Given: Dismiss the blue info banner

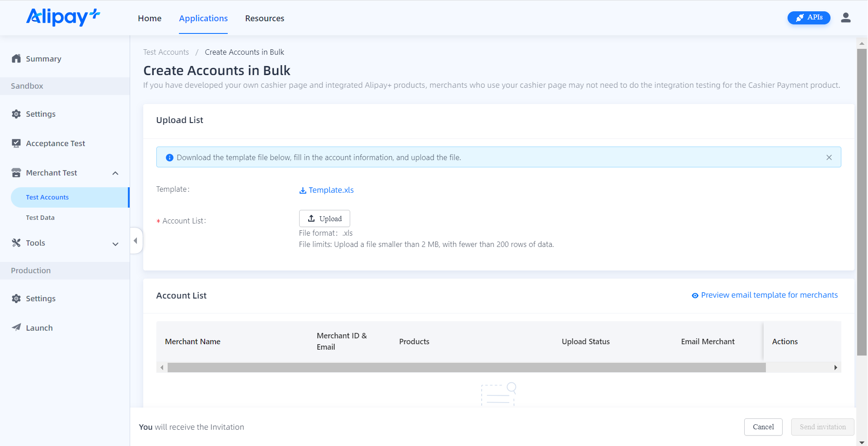Looking at the screenshot, I should tap(829, 157).
